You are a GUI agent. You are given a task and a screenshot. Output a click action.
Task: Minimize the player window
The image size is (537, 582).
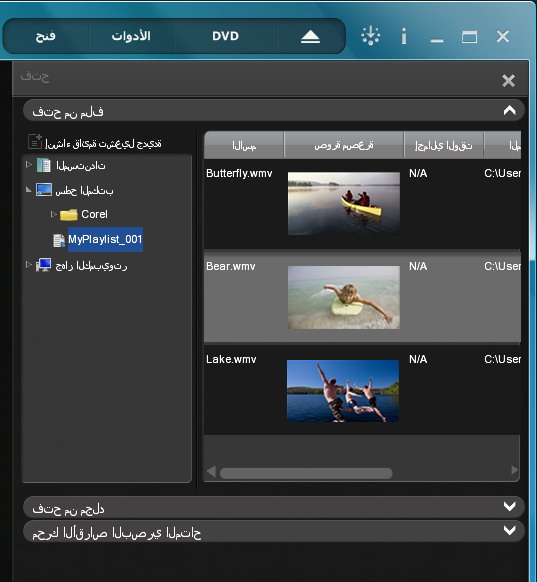(437, 40)
